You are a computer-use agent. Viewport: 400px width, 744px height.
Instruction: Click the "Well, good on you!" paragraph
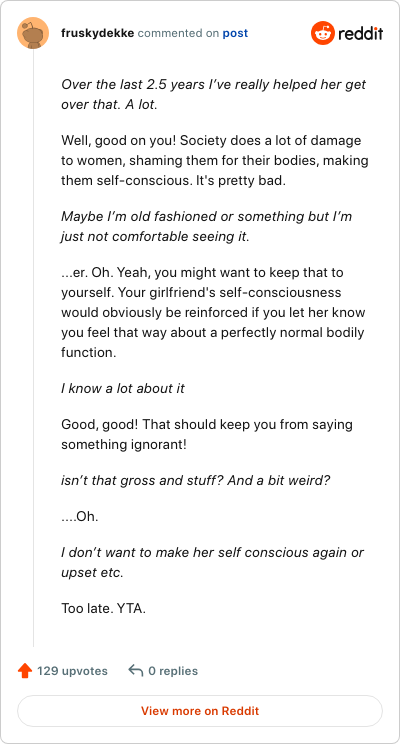[214, 160]
